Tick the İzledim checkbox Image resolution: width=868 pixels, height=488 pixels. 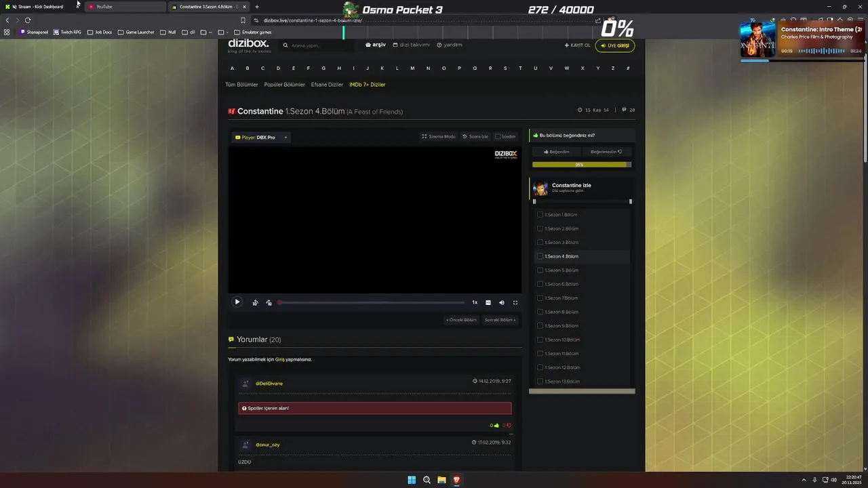point(498,137)
